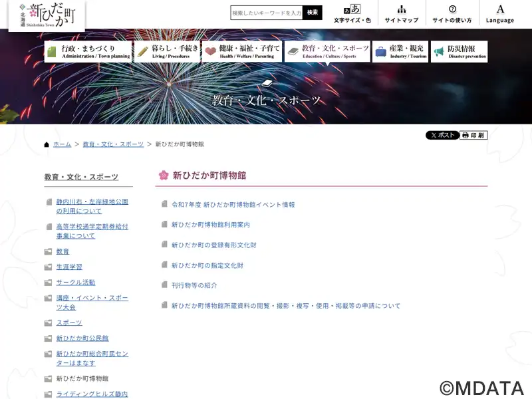Open 新ひだか町公民館 link

pos(82,338)
